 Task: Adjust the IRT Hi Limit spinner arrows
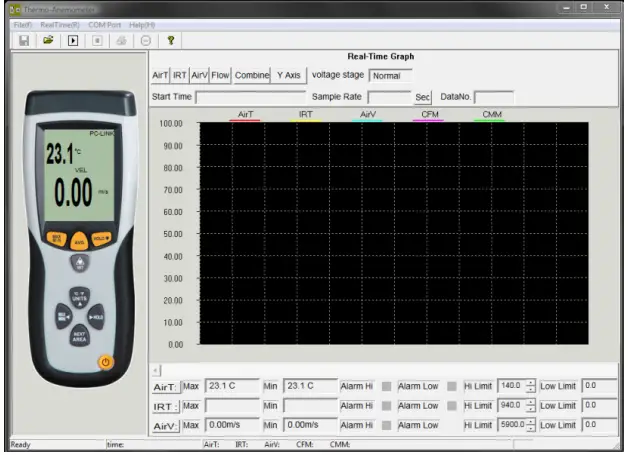click(531, 406)
